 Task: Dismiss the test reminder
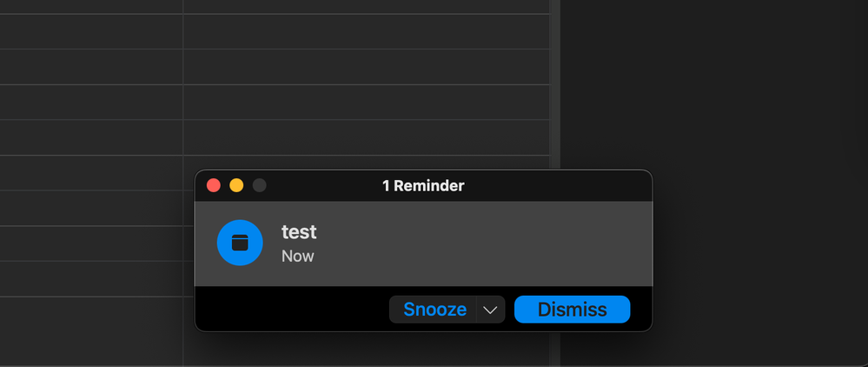pos(572,310)
